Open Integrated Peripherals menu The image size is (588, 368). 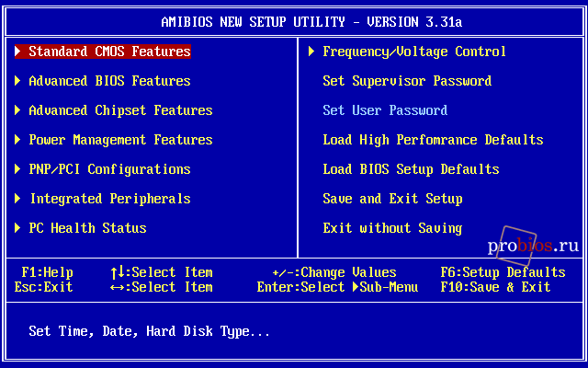[110, 199]
